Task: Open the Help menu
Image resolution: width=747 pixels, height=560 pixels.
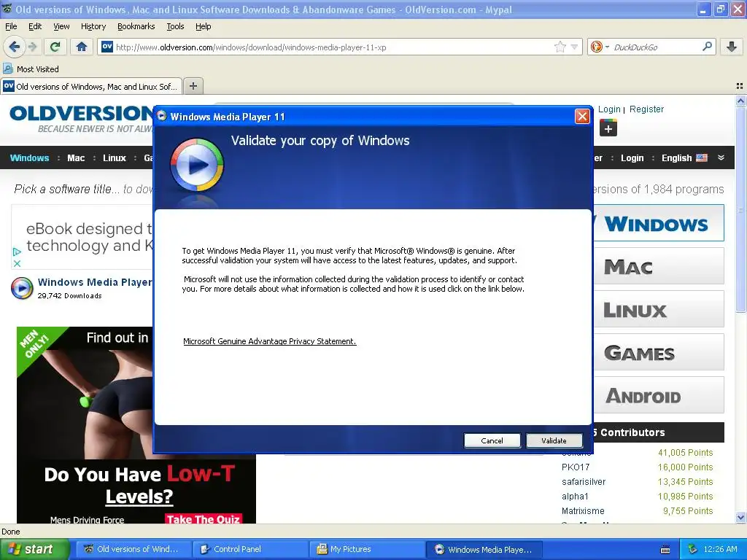Action: coord(203,26)
